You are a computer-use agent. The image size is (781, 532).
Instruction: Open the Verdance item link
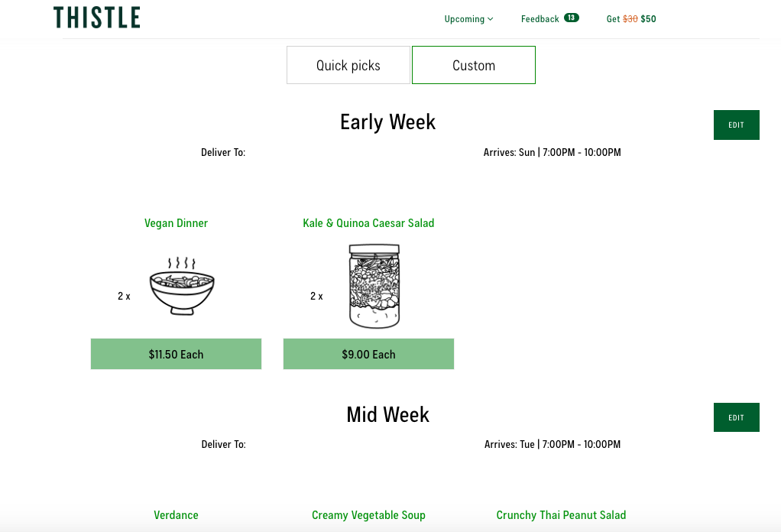point(176,515)
